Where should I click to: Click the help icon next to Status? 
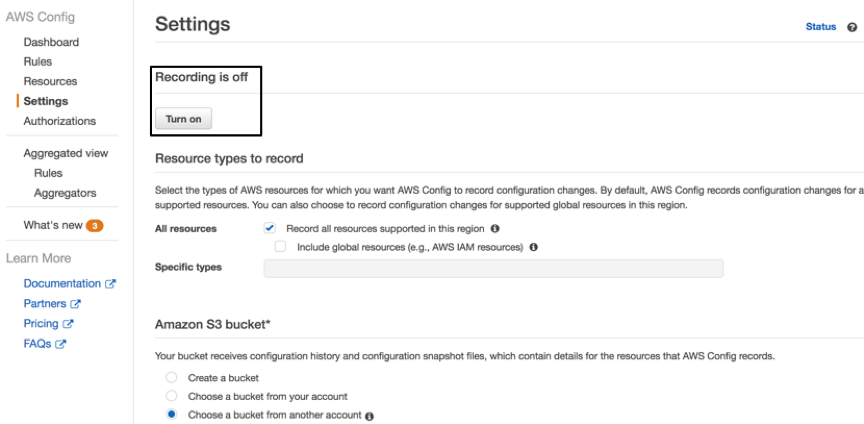851,27
